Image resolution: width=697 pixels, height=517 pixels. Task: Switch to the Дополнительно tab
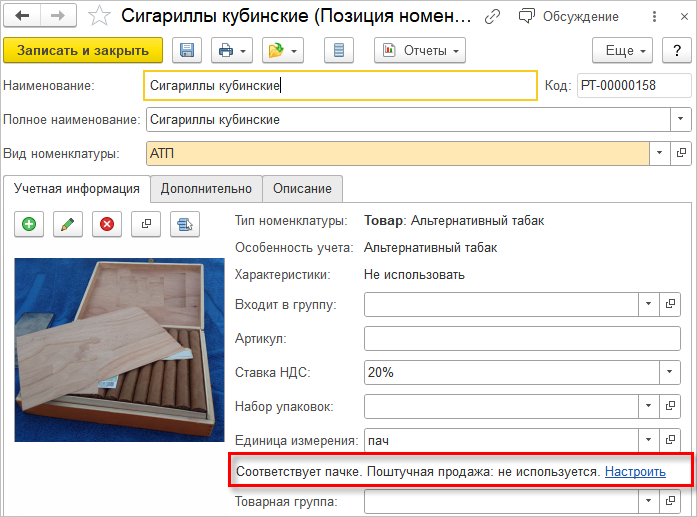pyautogui.click(x=206, y=188)
